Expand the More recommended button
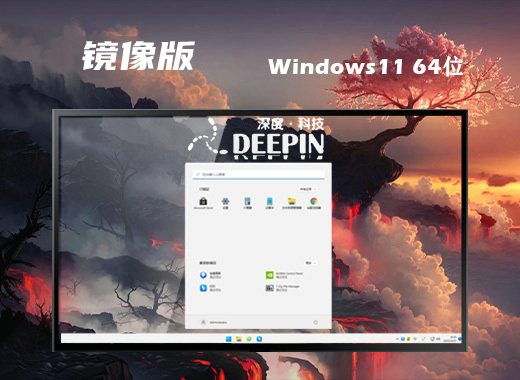520x380 pixels. (x=310, y=263)
